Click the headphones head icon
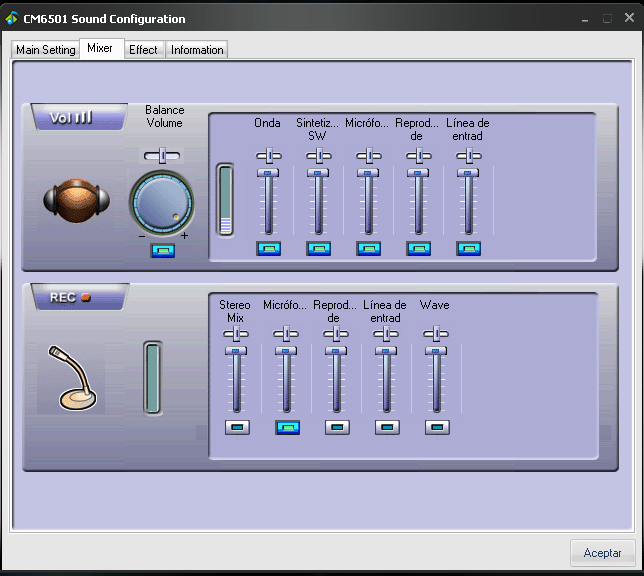644x576 pixels. (76, 200)
